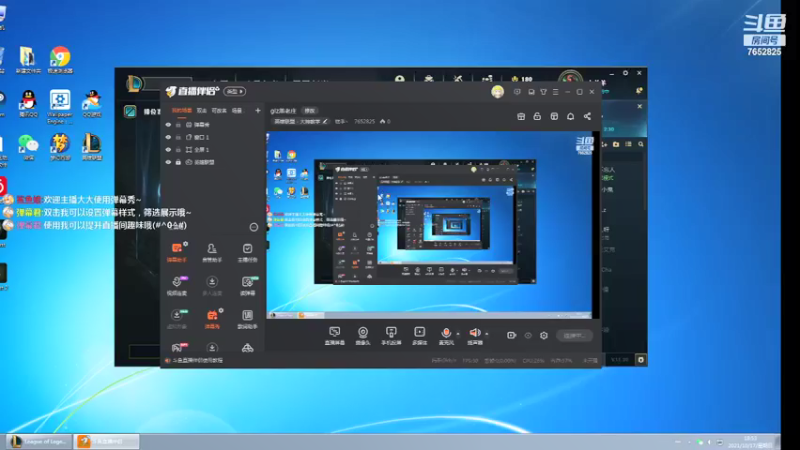Lock the 全屏1 source with its padlock

pyautogui.click(x=178, y=149)
